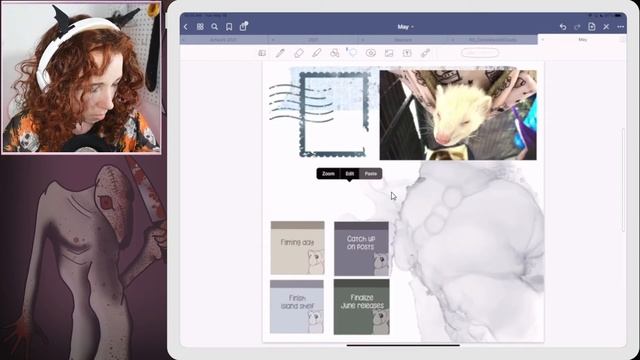The width and height of the screenshot is (640, 360).
Task: Add a new page with the page-plus icon
Action: point(592,27)
